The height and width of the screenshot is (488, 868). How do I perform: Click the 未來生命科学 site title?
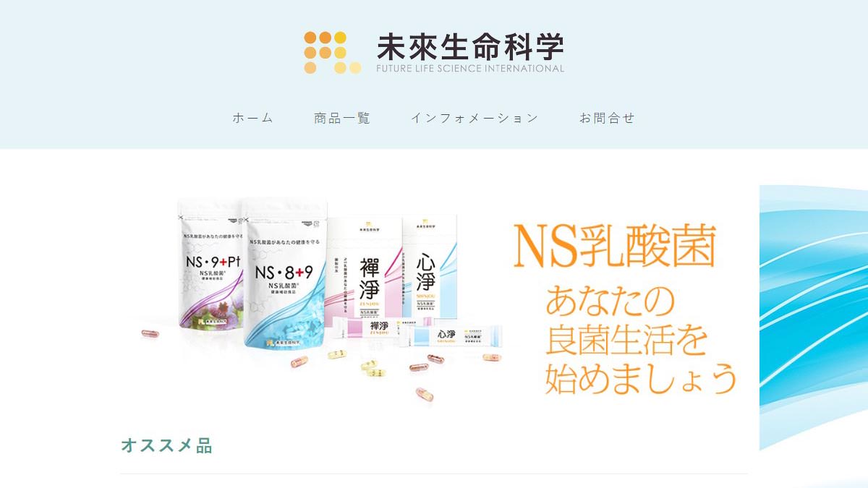point(470,47)
